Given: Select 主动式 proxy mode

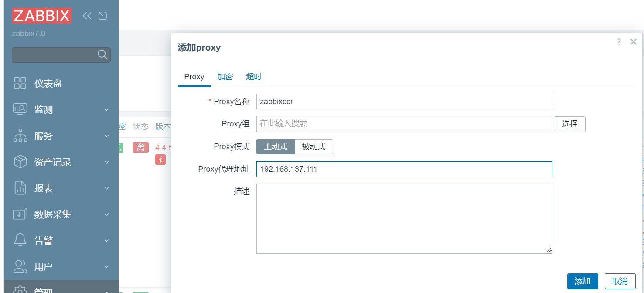Looking at the screenshot, I should click(276, 146).
